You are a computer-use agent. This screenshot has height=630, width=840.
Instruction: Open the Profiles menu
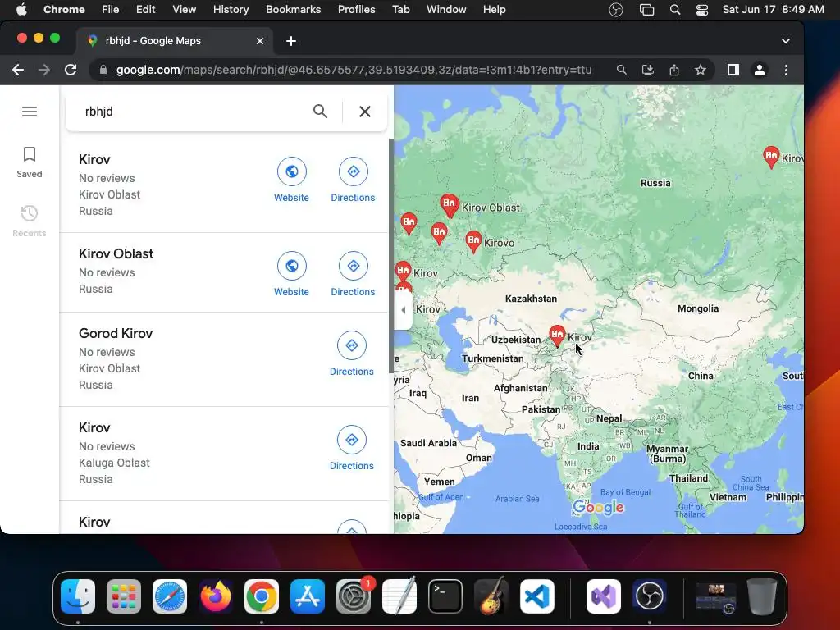(x=356, y=9)
